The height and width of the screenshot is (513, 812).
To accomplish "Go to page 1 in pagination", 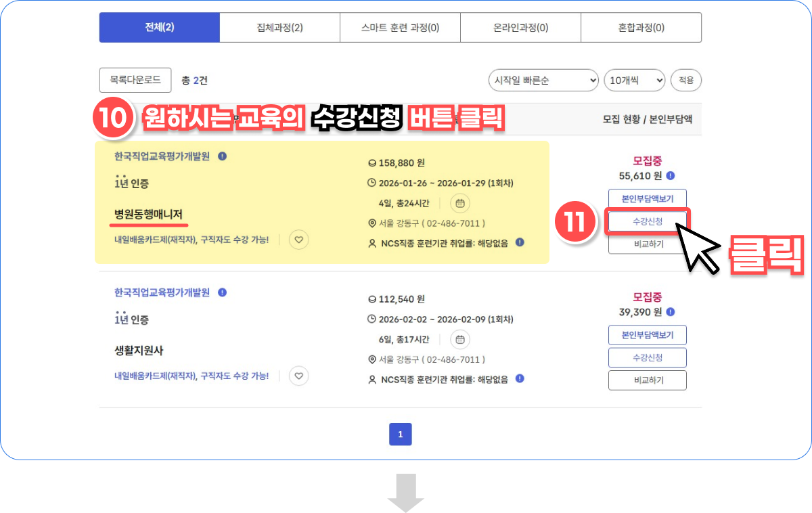I will [x=400, y=434].
